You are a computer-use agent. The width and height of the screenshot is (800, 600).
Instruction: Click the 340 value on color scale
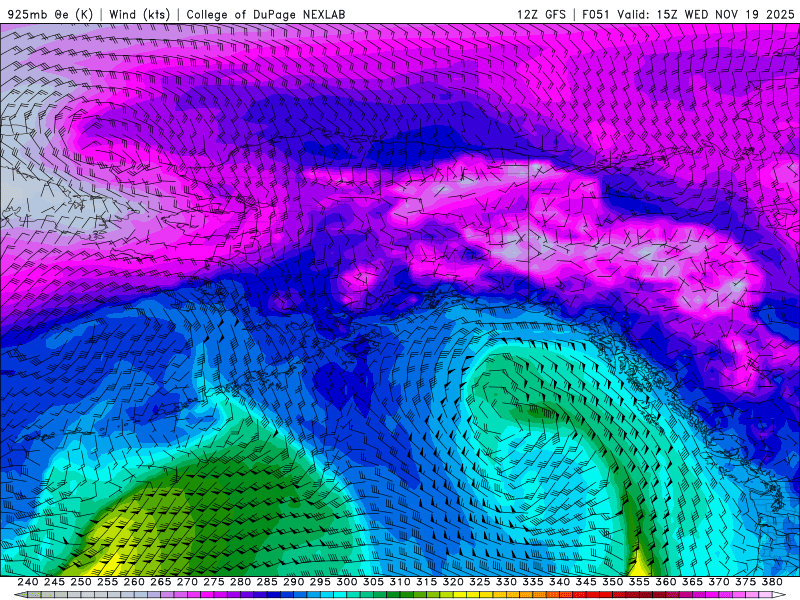pos(559,582)
